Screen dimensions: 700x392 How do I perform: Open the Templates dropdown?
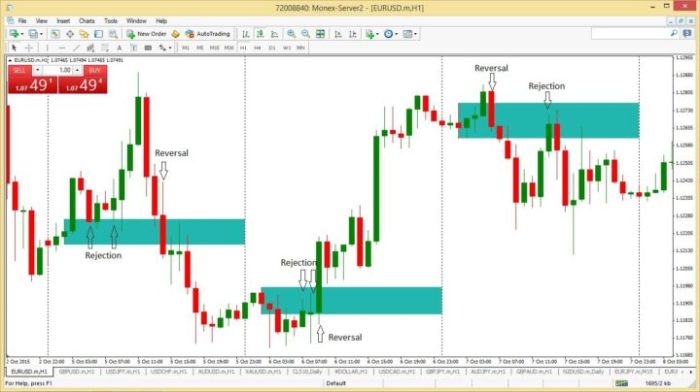(x=409, y=33)
